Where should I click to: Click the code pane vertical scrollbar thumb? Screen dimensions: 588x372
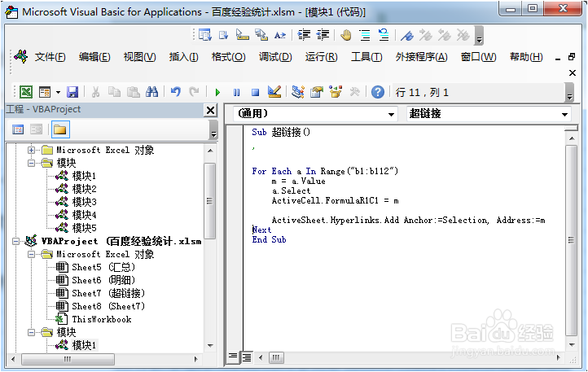pos(571,240)
